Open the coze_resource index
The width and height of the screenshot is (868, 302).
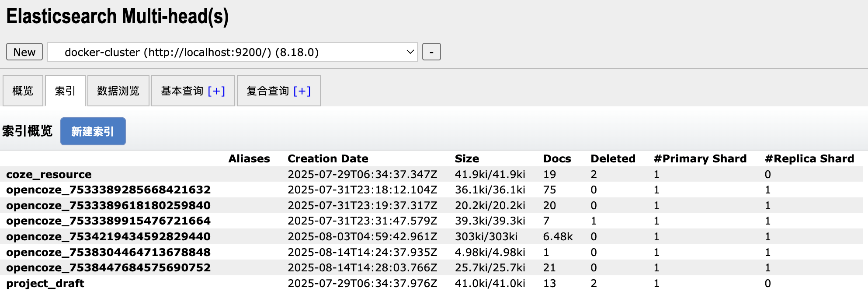(x=49, y=174)
